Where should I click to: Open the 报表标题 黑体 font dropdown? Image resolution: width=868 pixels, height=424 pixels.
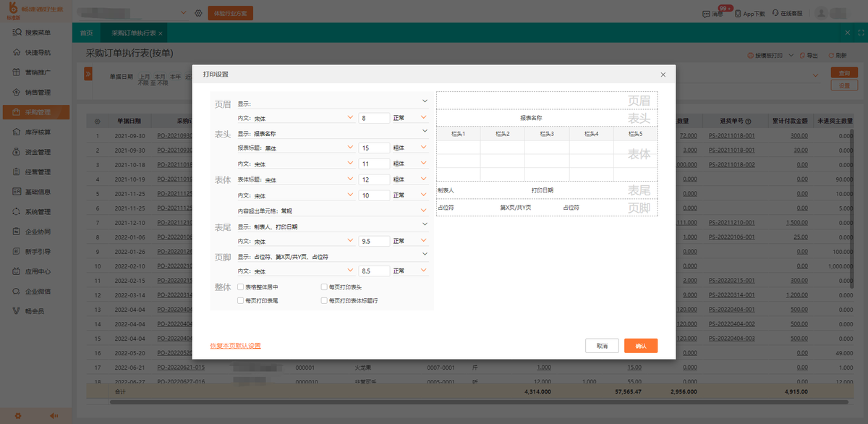point(296,148)
